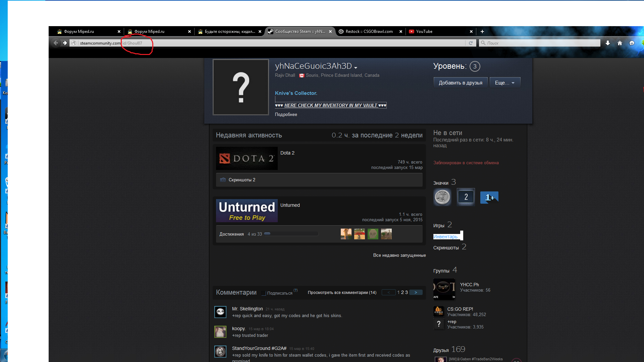The height and width of the screenshot is (362, 644).
Task: Open comments page 2
Action: tap(402, 293)
